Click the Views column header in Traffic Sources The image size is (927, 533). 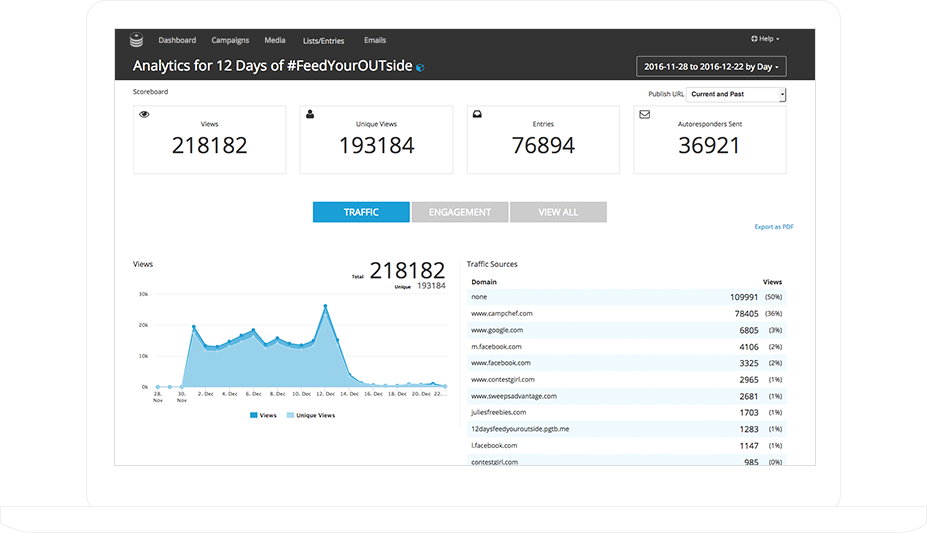tap(772, 282)
